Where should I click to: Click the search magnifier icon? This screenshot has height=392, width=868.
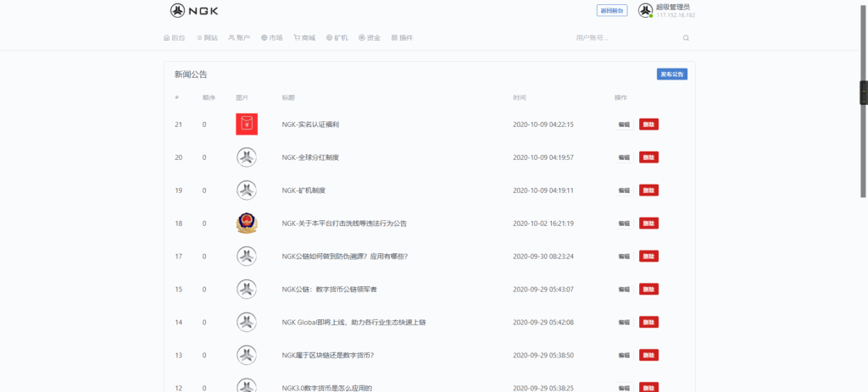[686, 38]
